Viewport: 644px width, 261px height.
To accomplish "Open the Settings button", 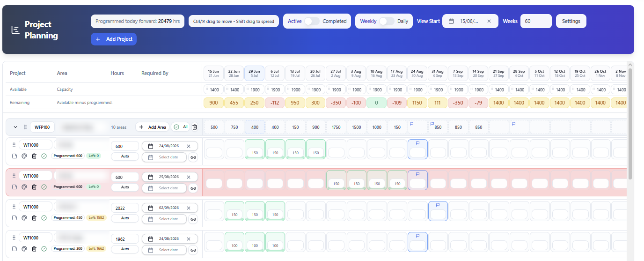I will click(x=571, y=21).
